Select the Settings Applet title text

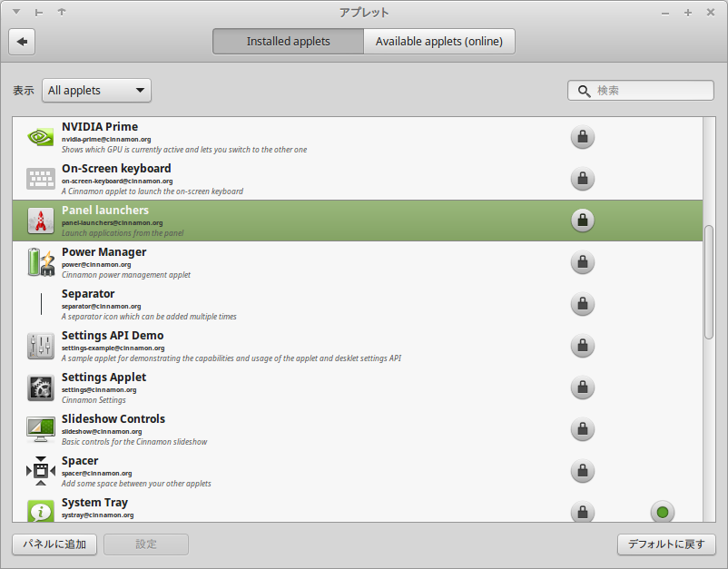coord(104,378)
